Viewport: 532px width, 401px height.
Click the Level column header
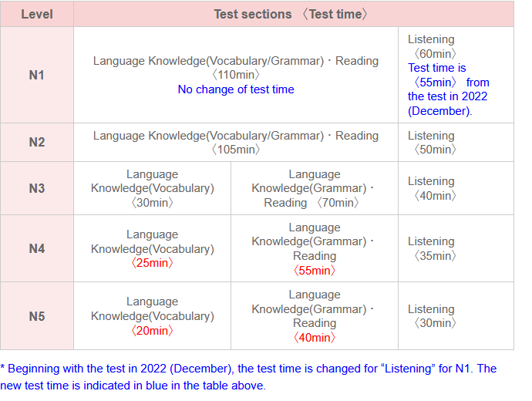pyautogui.click(x=37, y=14)
